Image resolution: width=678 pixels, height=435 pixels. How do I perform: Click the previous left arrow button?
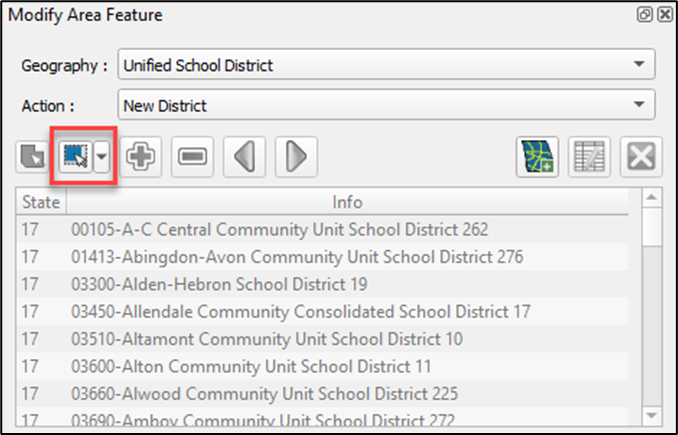(243, 157)
